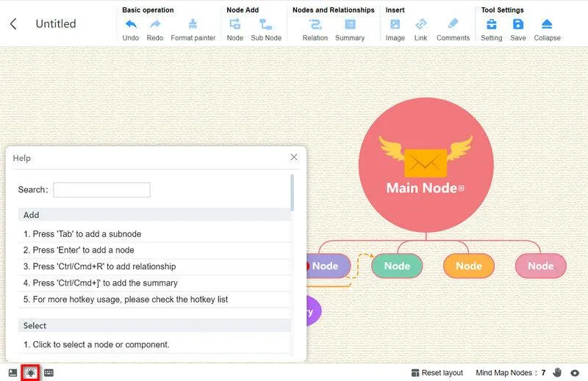Select the orange Node
This screenshot has height=381, width=588.
point(469,266)
